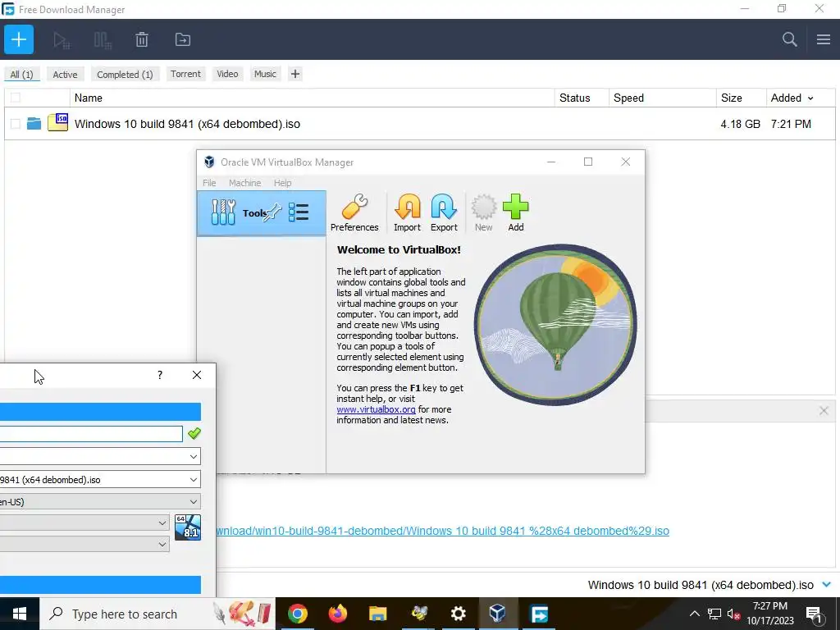Close the download details panel with the X
The image size is (840, 630).
point(824,411)
